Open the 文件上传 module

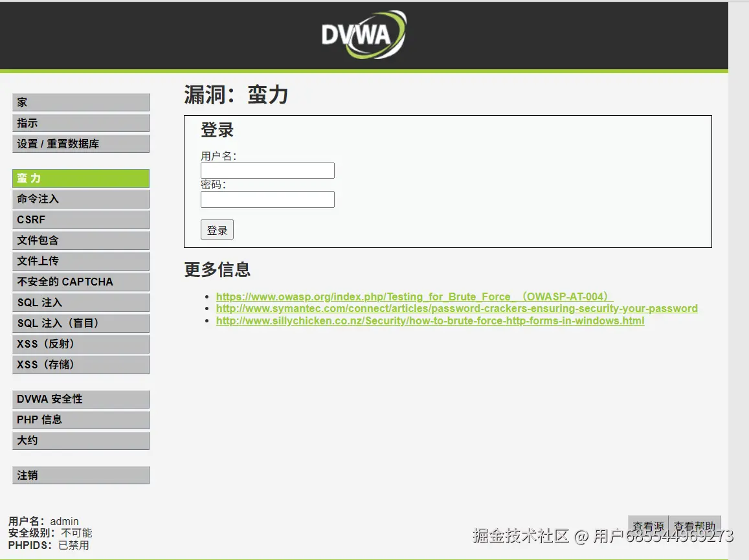pos(80,261)
